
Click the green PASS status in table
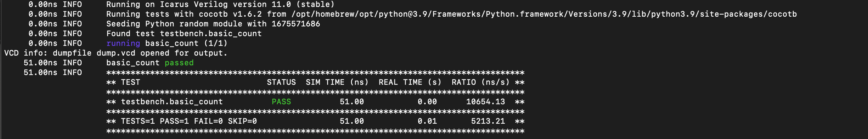281,102
